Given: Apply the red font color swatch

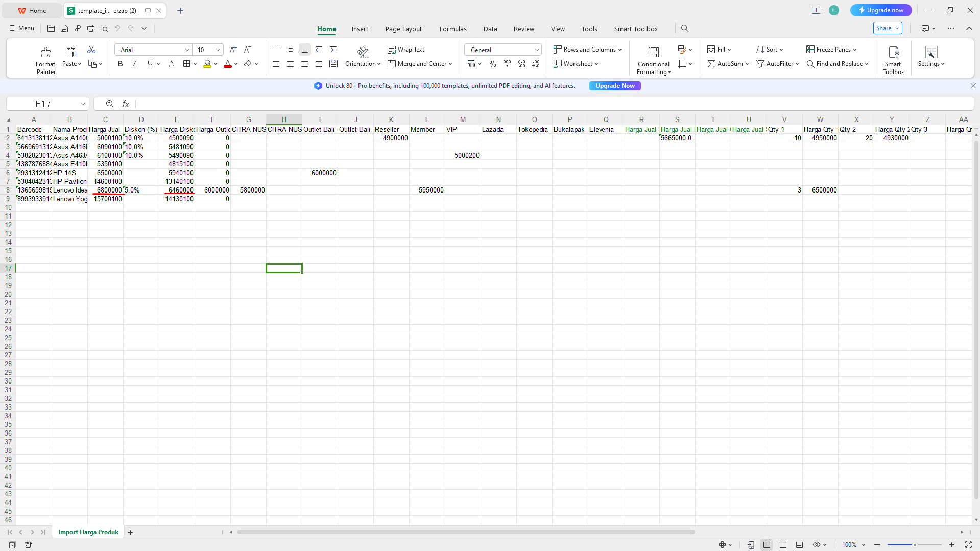Looking at the screenshot, I should point(228,64).
